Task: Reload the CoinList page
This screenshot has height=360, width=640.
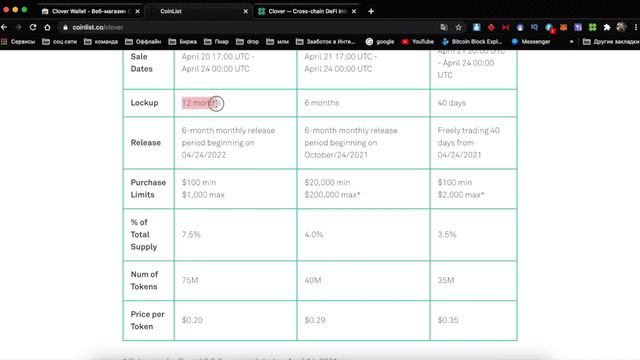Action: pyautogui.click(x=33, y=27)
